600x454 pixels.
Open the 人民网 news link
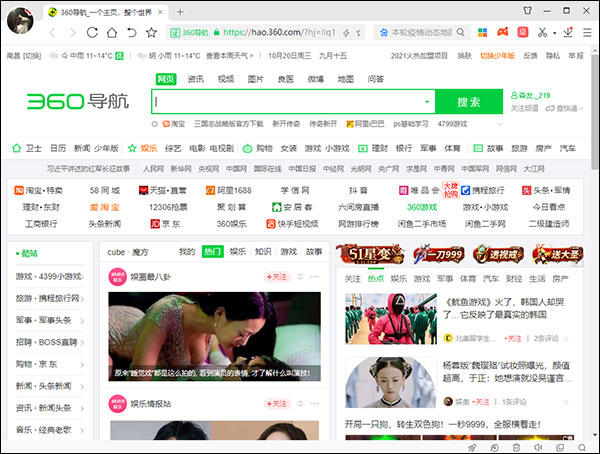click(x=153, y=168)
